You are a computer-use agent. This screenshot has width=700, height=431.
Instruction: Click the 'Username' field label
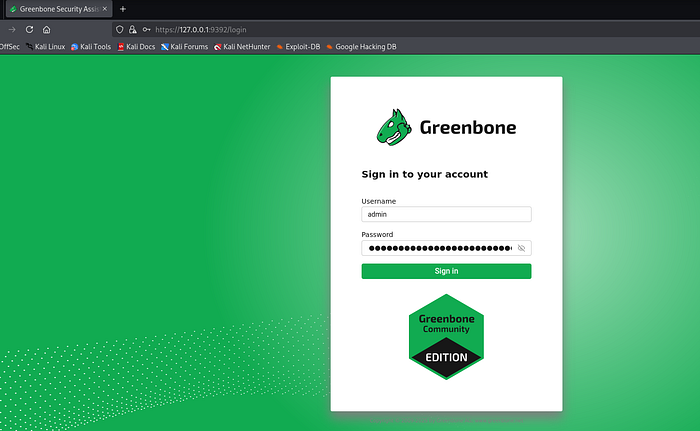click(379, 201)
